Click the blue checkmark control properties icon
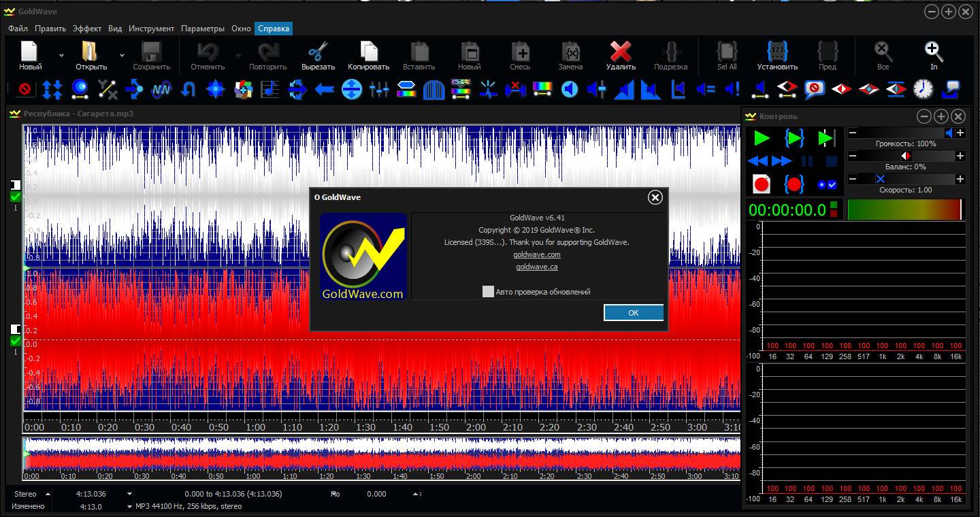The height and width of the screenshot is (517, 980). pyautogui.click(x=827, y=184)
